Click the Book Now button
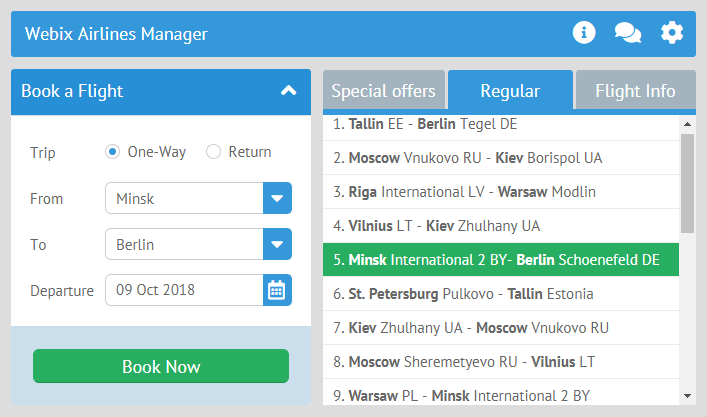Image resolution: width=707 pixels, height=417 pixels. click(x=161, y=366)
